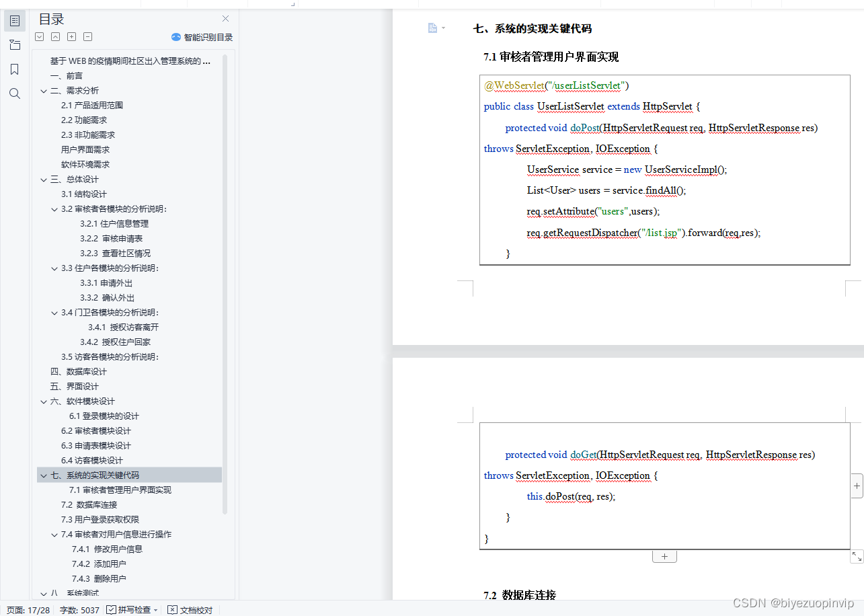Screen dimensions: 864x616
Task: Click the @WebServlet code line in document
Action: pos(556,85)
